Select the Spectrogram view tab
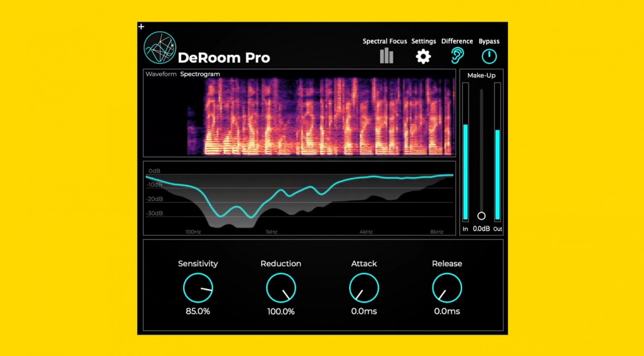 pos(200,74)
